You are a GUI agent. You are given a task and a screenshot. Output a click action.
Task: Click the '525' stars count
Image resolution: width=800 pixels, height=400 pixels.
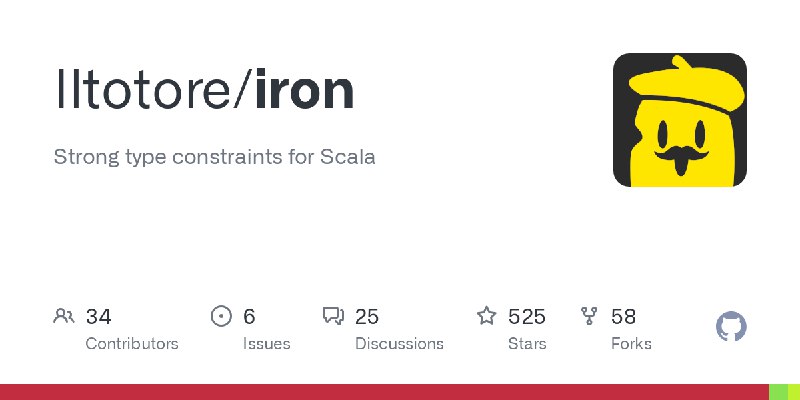point(527,317)
